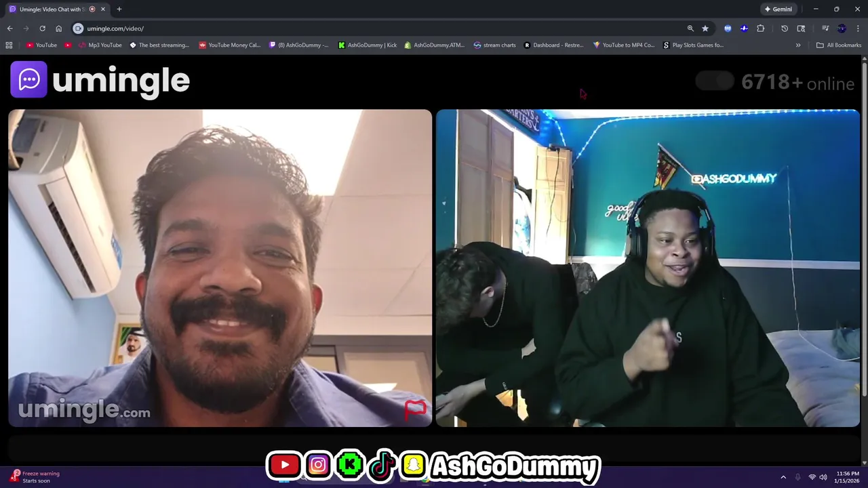This screenshot has height=488, width=868.
Task: Click the umingle logo at top
Action: [100, 80]
